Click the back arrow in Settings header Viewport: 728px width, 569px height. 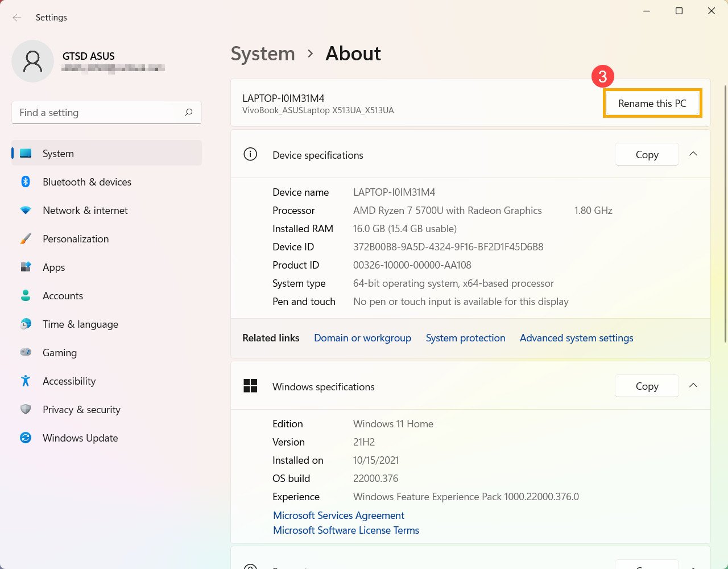[17, 18]
